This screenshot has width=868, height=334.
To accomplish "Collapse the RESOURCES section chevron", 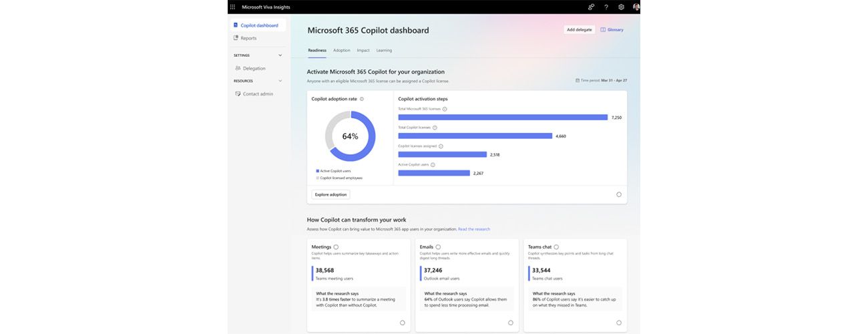I will coord(280,81).
